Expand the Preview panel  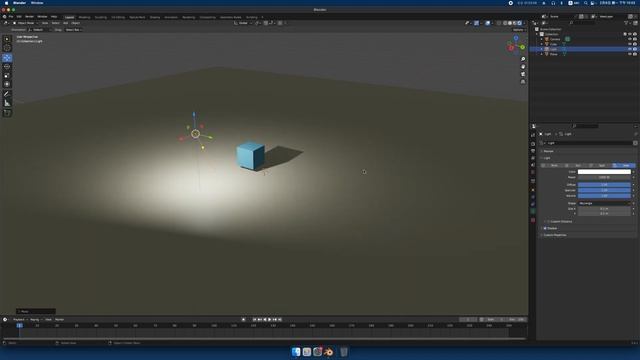[x=549, y=151]
